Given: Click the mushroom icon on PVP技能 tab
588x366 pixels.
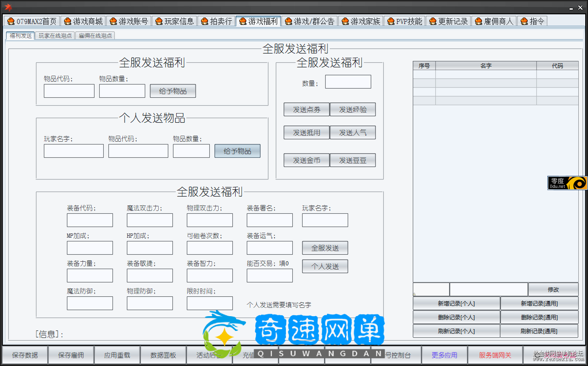Looking at the screenshot, I should point(390,21).
